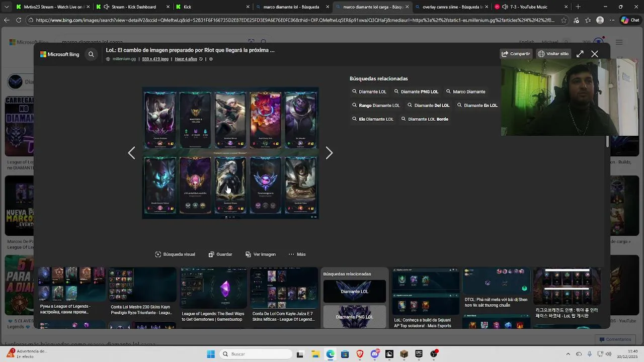Close the Bing image detail overlay

click(595, 54)
